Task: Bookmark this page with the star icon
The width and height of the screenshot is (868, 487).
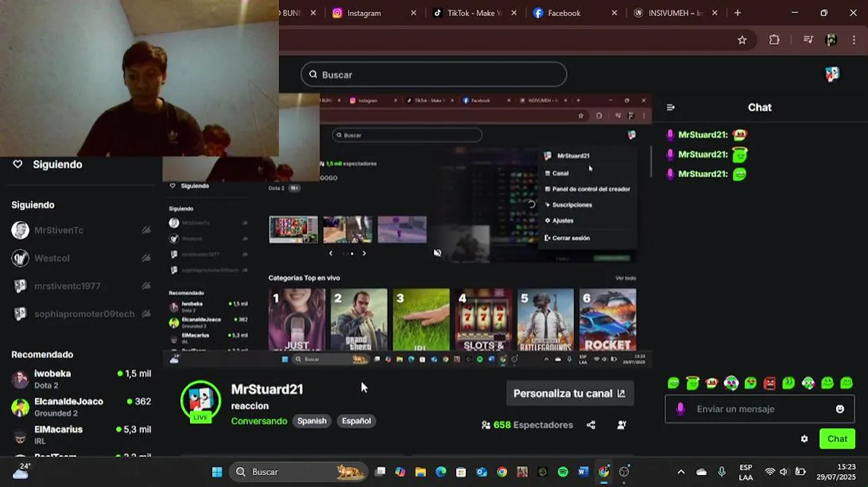Action: coord(742,40)
